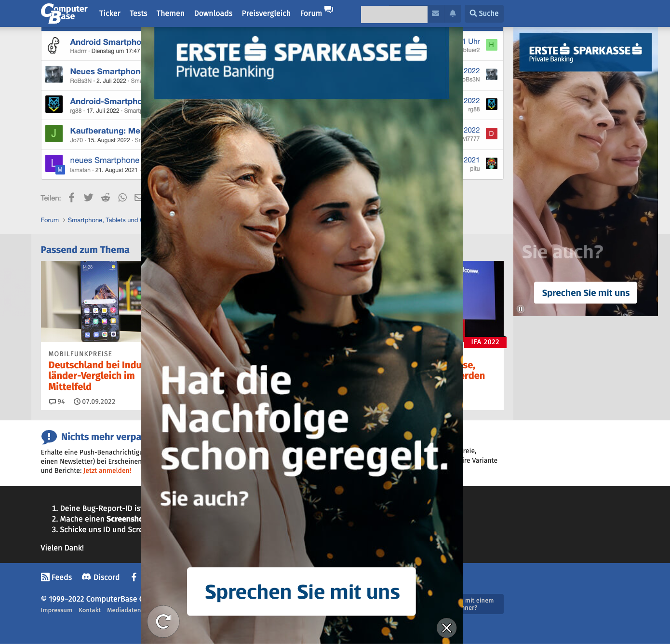670x644 pixels.
Task: Share thread on Facebook
Action: coord(72,198)
